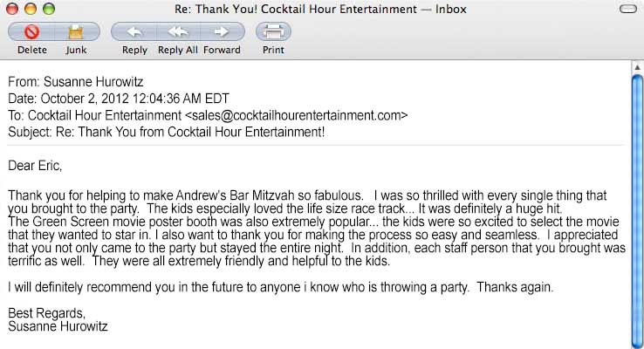Click the "Junk" label in the toolbar
Screen dimensions: 644x349
(x=76, y=50)
